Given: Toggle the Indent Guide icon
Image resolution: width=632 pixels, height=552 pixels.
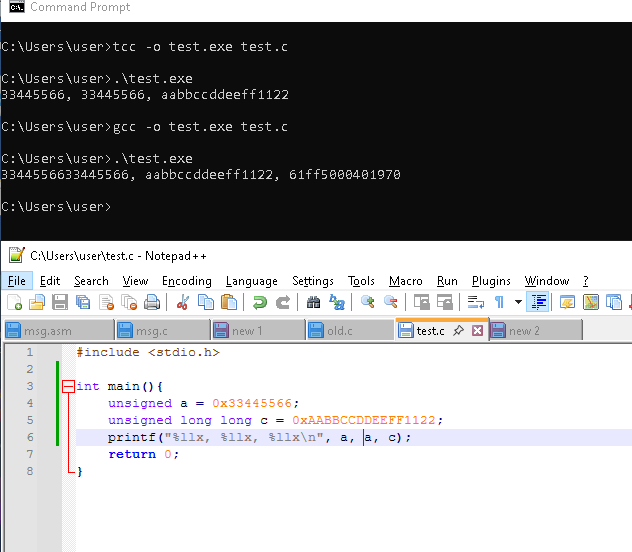Looking at the screenshot, I should tap(538, 302).
